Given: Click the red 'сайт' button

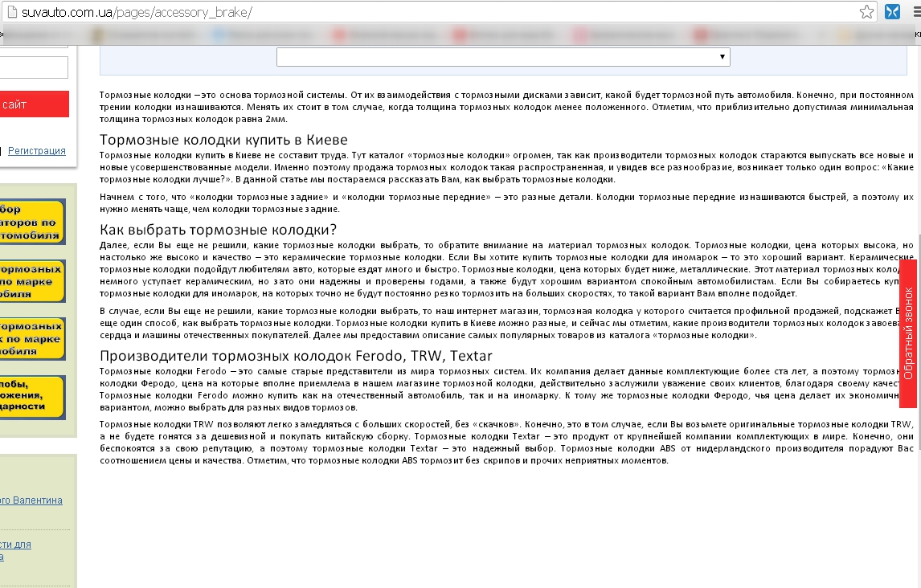Looking at the screenshot, I should coord(34,104).
